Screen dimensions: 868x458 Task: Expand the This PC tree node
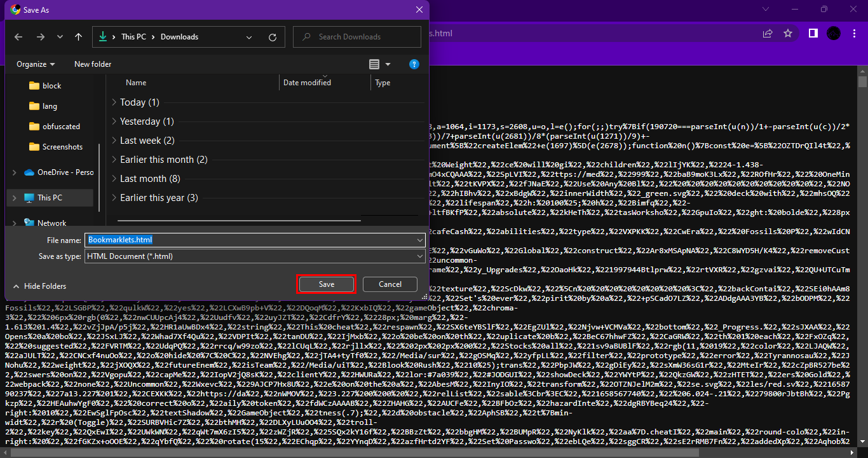pos(14,198)
